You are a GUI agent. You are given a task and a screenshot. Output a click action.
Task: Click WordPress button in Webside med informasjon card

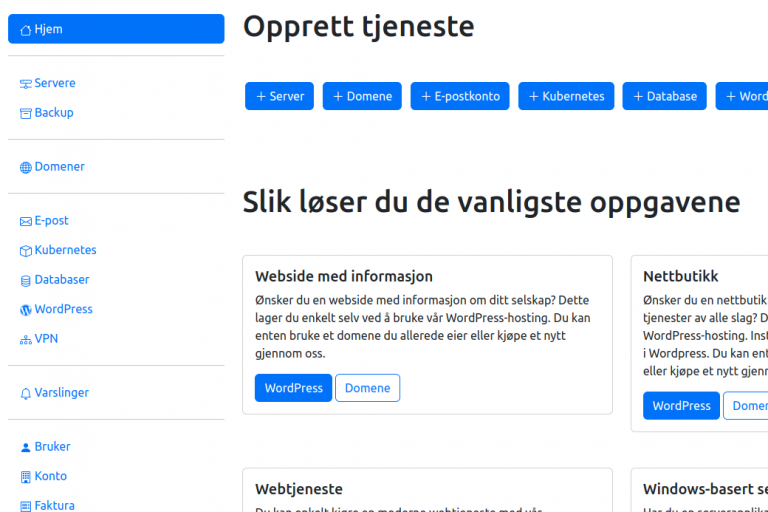[293, 388]
